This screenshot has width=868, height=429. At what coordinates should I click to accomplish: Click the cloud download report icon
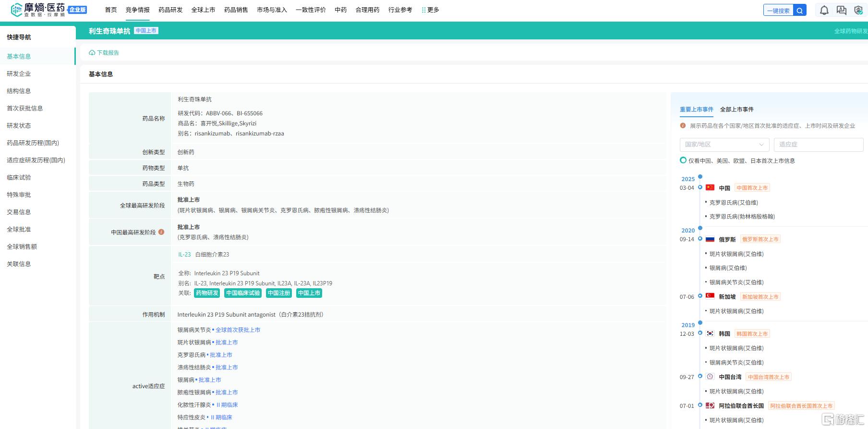coord(92,53)
